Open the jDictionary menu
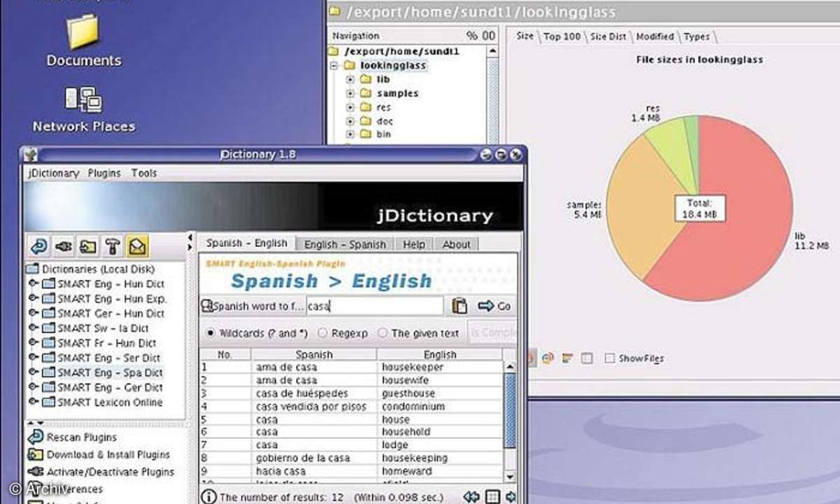This screenshot has height=504, width=840. [x=54, y=173]
